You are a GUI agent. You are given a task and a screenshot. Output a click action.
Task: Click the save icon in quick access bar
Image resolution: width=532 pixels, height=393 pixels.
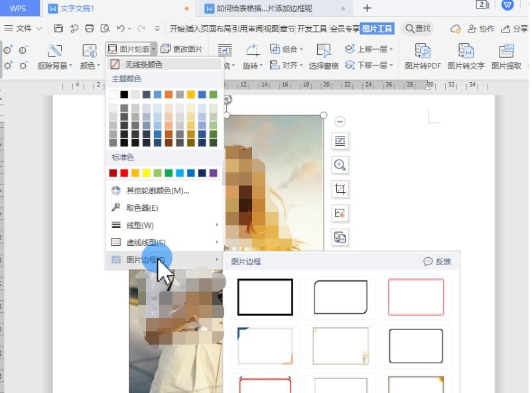coord(58,28)
